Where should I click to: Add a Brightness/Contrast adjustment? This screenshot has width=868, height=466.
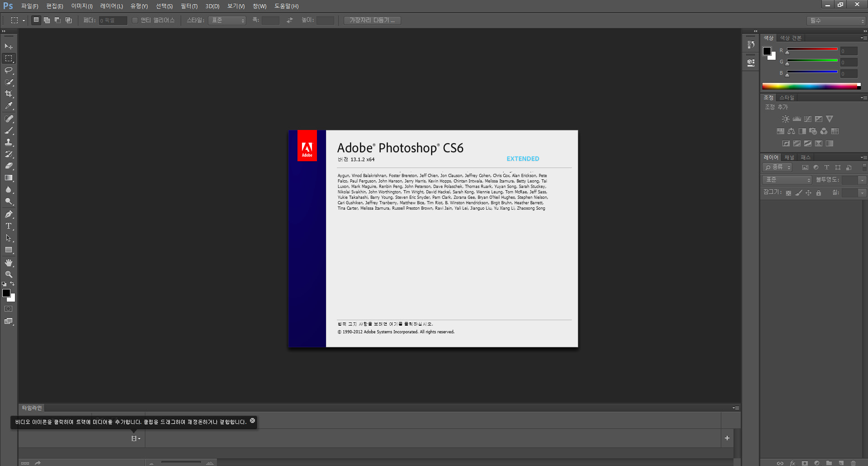click(786, 119)
